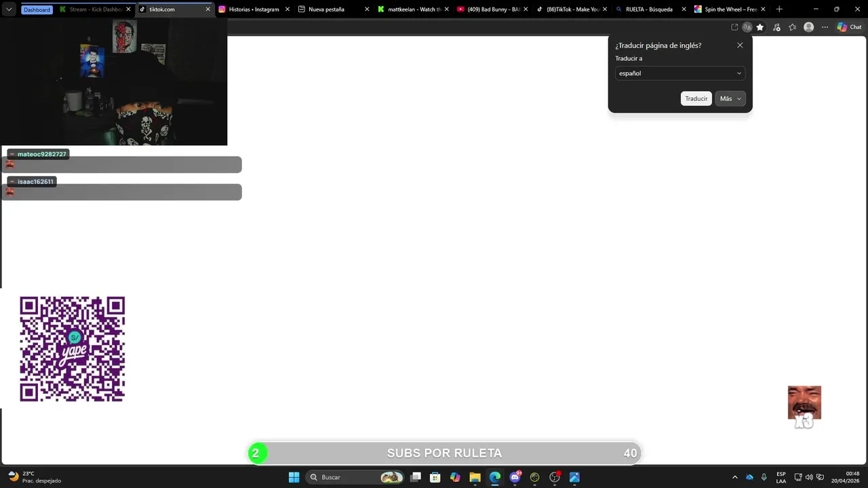Image resolution: width=868 pixels, height=488 pixels.
Task: Close the tiktok.com tab
Action: point(208,9)
